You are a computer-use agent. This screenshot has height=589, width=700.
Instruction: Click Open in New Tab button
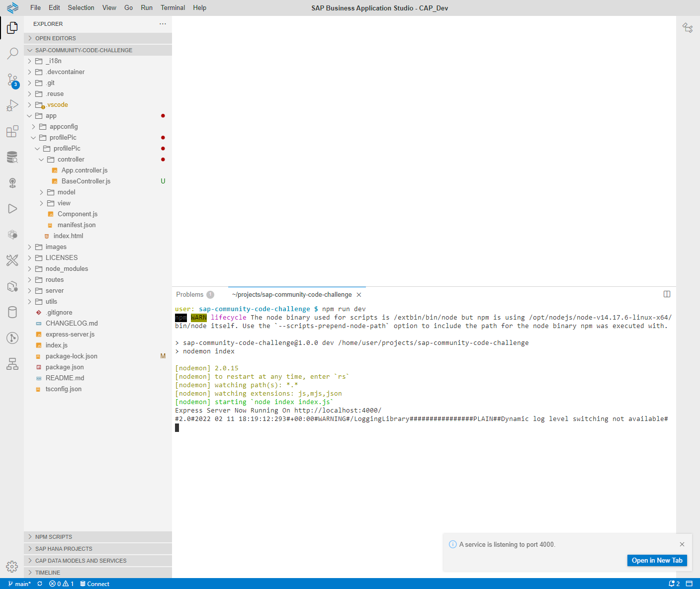657,560
